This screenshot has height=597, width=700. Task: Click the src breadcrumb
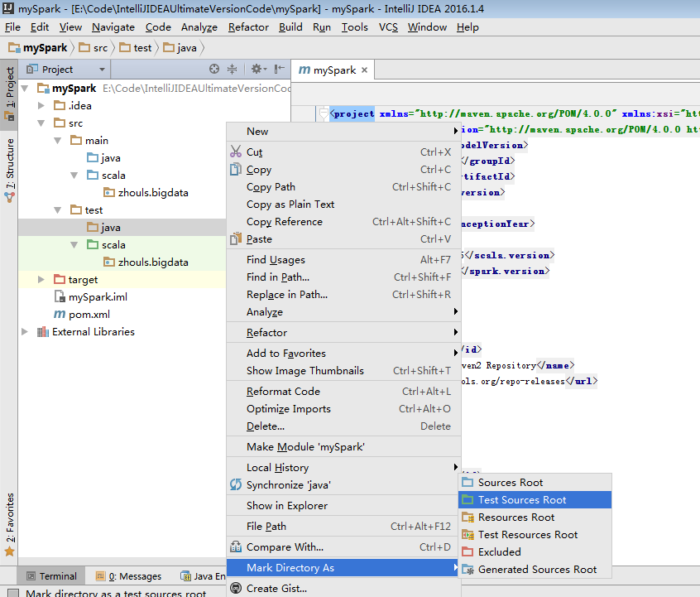tap(93, 48)
